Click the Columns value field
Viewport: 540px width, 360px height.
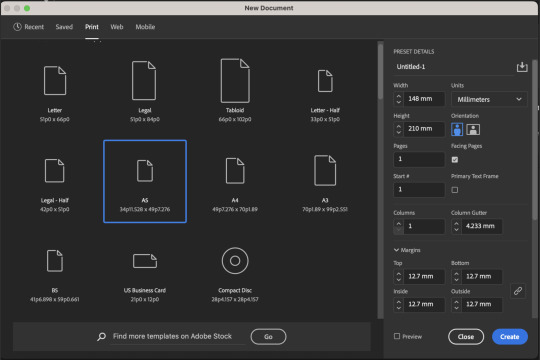tap(424, 226)
